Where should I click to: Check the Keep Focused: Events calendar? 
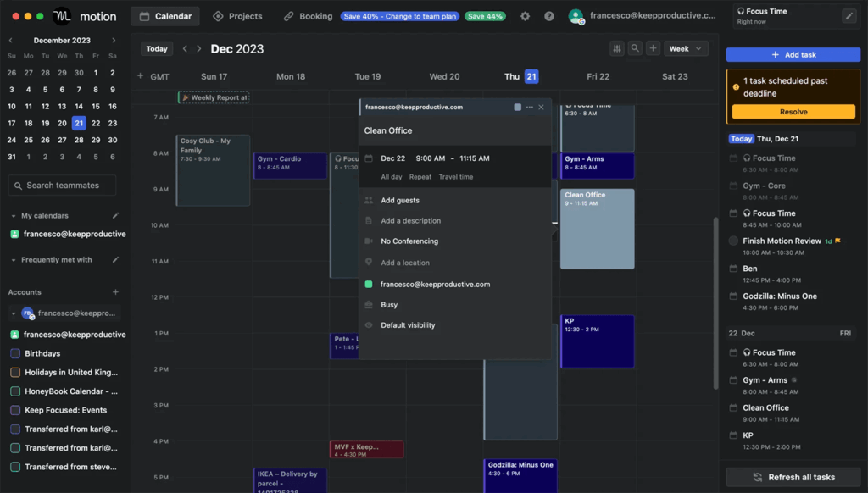coord(15,410)
